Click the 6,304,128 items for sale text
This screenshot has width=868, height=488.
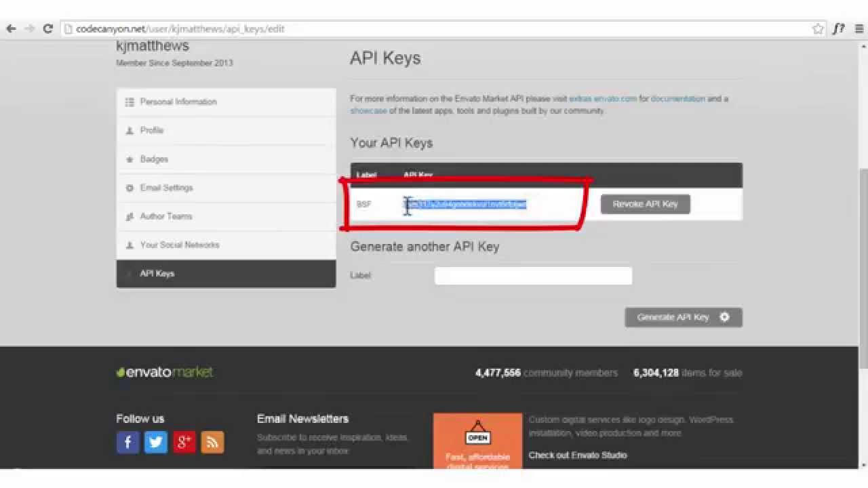[x=688, y=373]
